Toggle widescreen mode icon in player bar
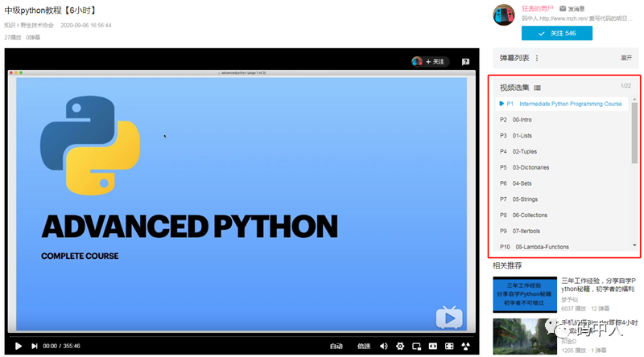The image size is (644, 357). pyautogui.click(x=433, y=346)
